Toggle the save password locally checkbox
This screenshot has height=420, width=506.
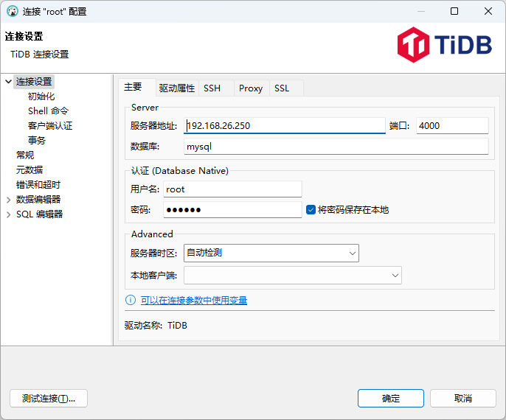click(x=311, y=210)
